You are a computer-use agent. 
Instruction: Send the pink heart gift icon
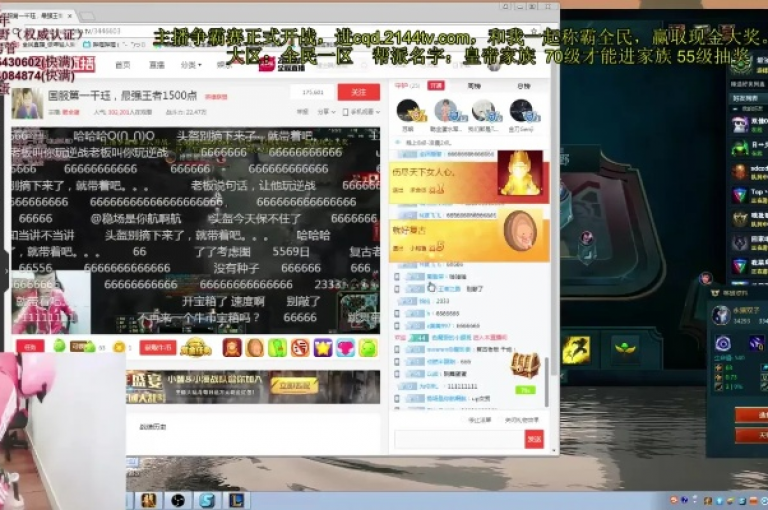[345, 347]
